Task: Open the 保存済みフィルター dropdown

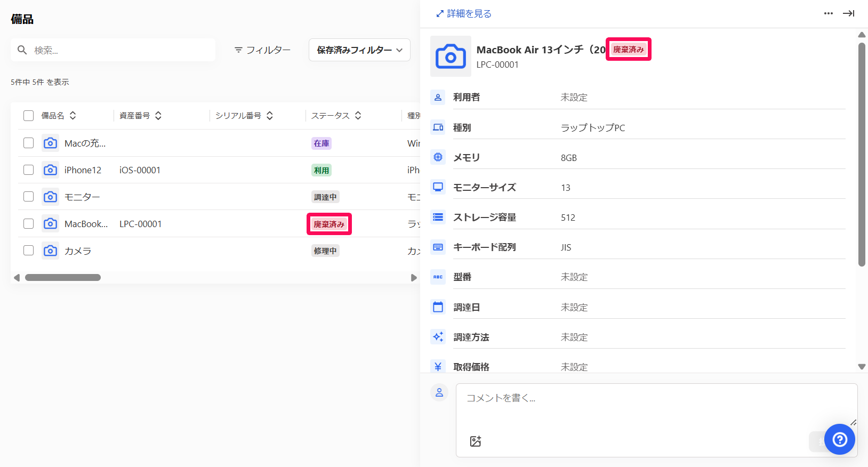Action: tap(359, 50)
